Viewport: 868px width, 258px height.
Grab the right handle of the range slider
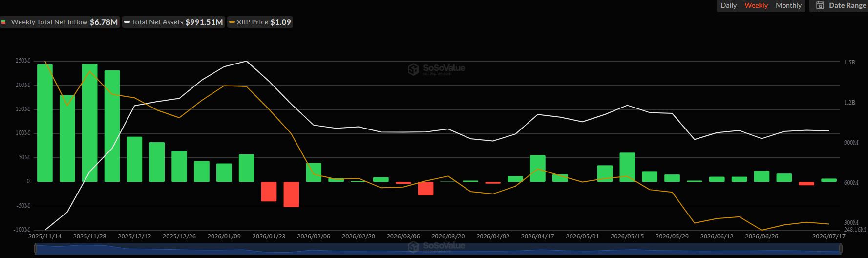[841, 249]
